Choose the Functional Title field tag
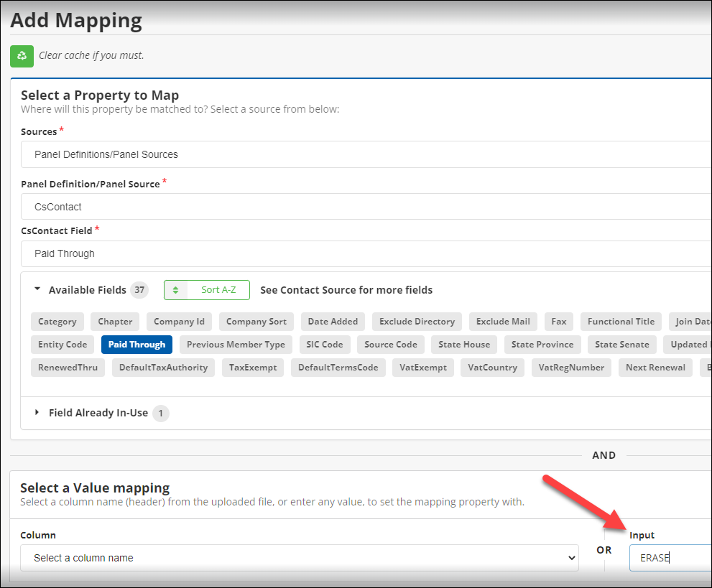712x588 pixels. (x=621, y=322)
